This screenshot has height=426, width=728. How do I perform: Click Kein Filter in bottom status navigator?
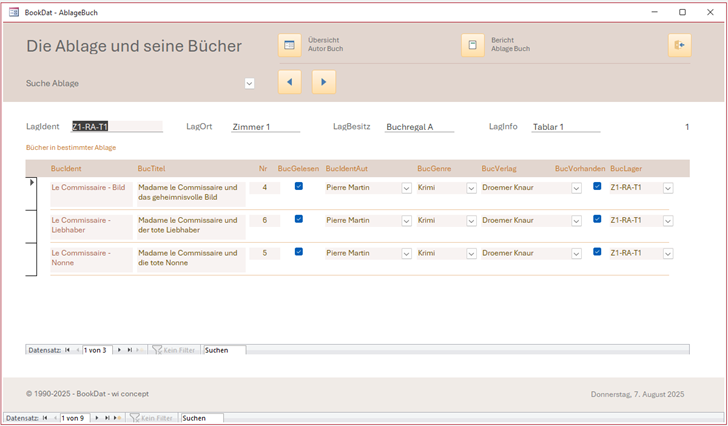point(151,418)
